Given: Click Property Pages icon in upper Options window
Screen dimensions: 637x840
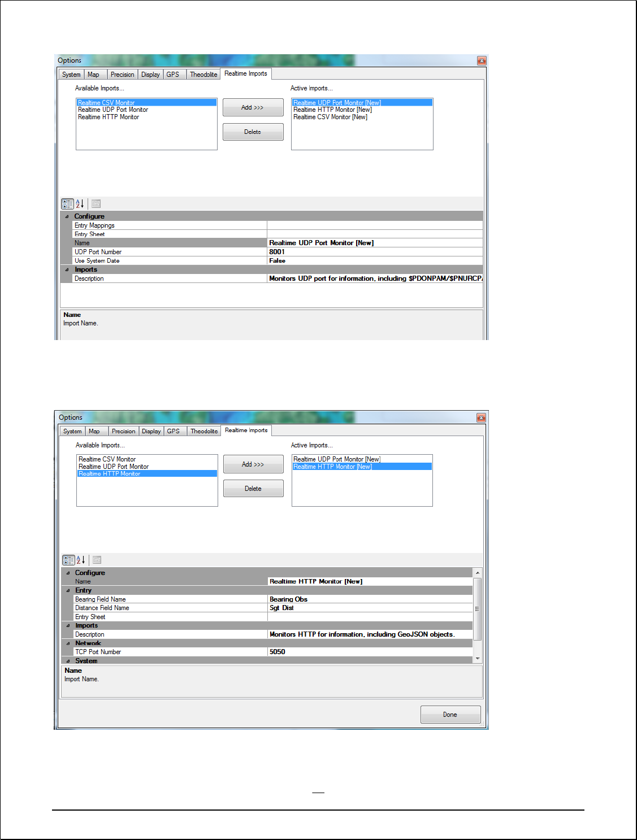Looking at the screenshot, I should [96, 203].
